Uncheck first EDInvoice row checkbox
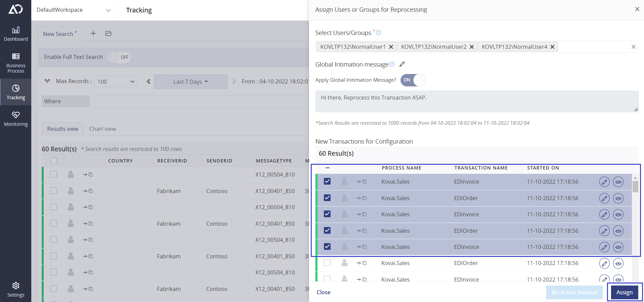Image resolution: width=644 pixels, height=302 pixels. (327, 182)
